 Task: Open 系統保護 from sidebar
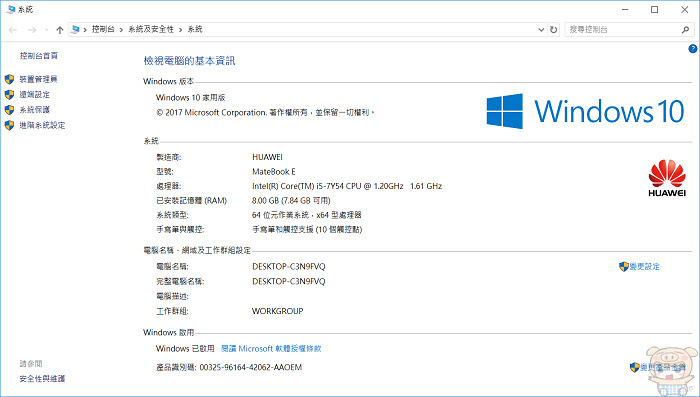34,110
